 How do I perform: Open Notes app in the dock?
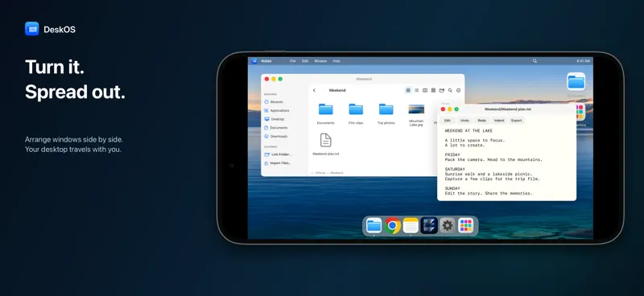click(411, 225)
